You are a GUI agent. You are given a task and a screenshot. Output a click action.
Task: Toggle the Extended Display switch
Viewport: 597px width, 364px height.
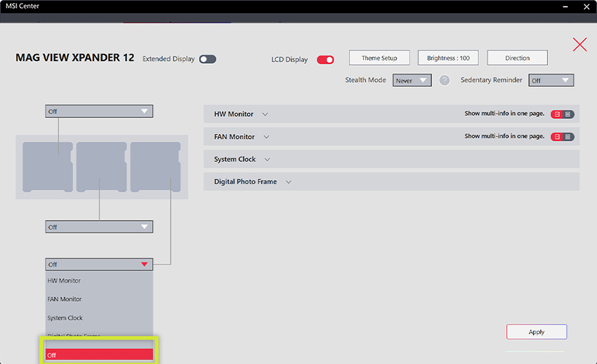pyautogui.click(x=208, y=59)
